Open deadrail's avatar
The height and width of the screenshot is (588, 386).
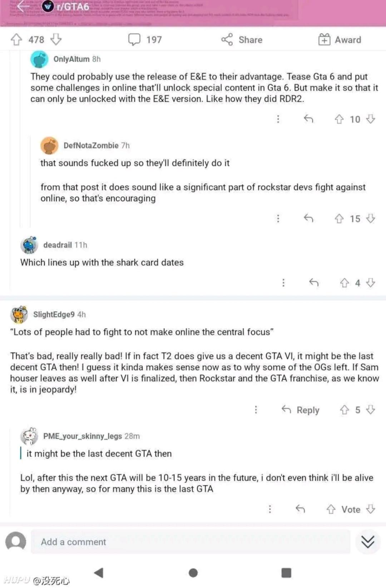[29, 245]
